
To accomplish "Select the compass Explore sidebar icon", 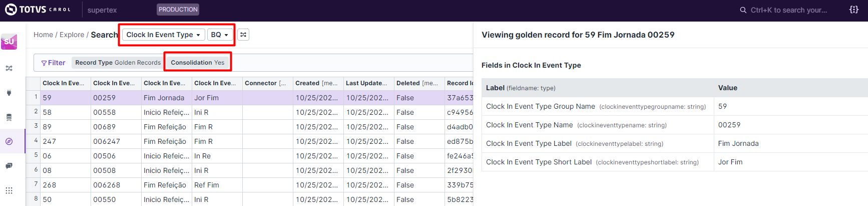I will point(9,142).
